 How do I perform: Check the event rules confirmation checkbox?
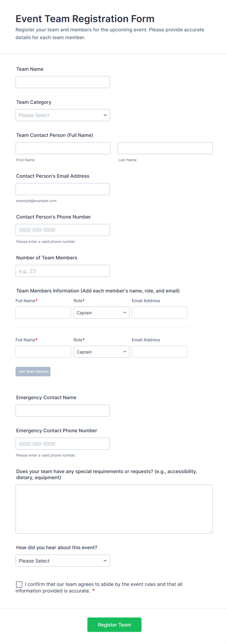(x=19, y=584)
